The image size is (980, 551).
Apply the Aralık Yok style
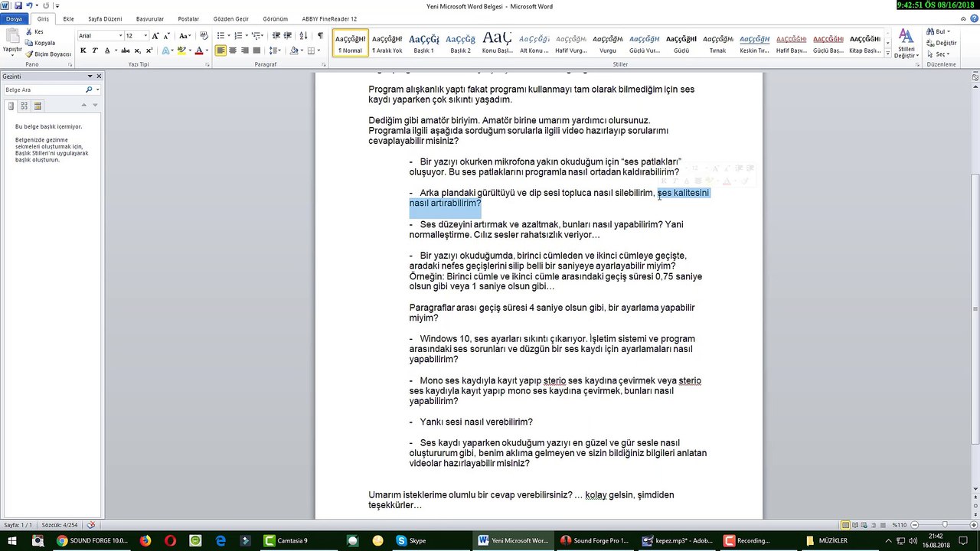(387, 44)
